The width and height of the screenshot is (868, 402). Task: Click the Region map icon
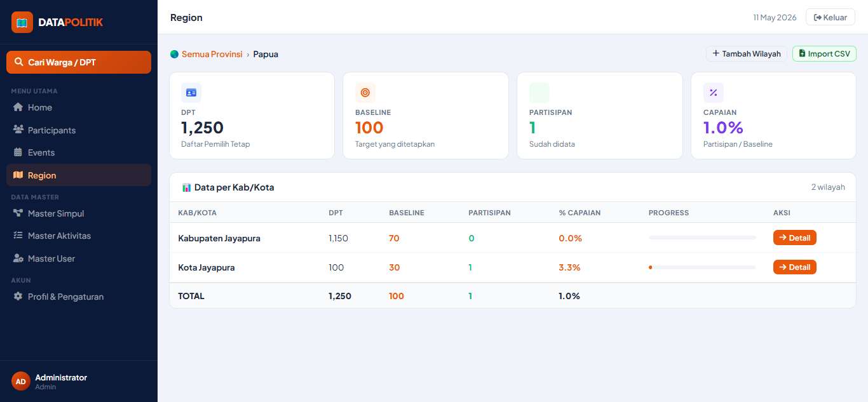pos(18,175)
